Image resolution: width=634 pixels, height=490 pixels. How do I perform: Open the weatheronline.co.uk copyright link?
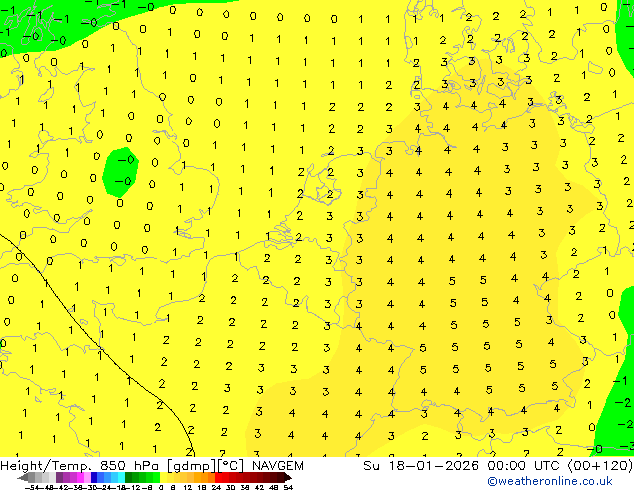click(x=550, y=481)
